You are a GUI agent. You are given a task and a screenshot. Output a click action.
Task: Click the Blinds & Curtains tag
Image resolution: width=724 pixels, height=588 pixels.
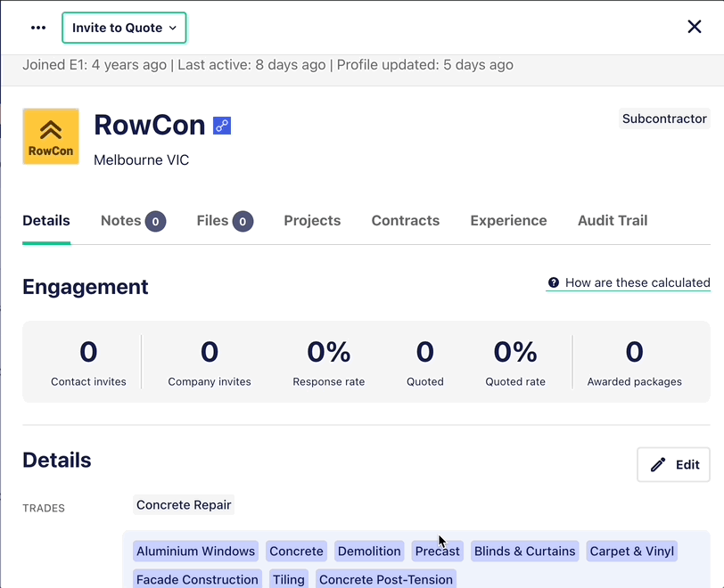tap(524, 551)
